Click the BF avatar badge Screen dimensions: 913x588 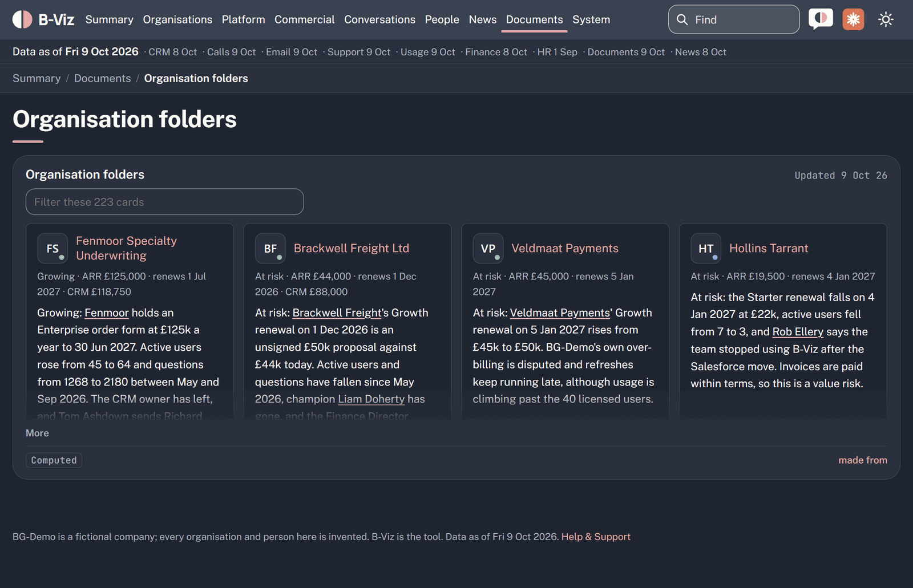coord(270,249)
